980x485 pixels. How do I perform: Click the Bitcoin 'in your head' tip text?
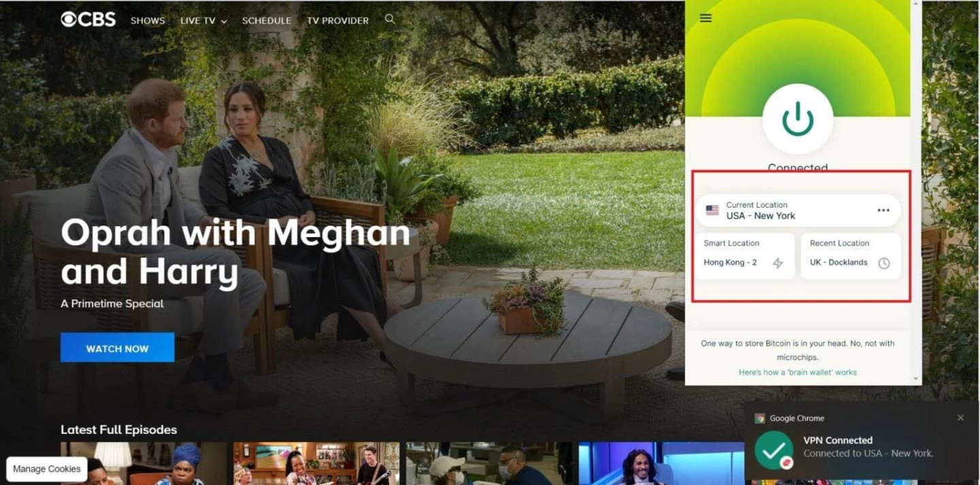(798, 350)
